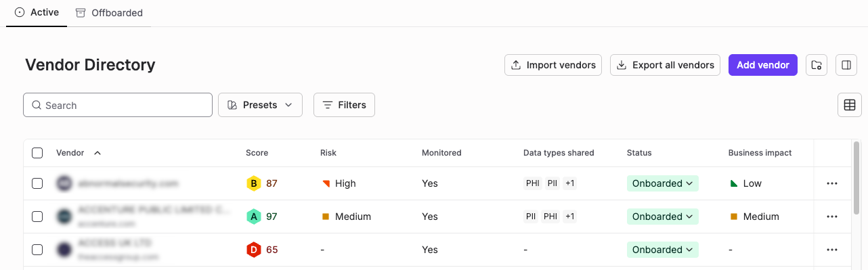868x270 pixels.
Task: Click the A grade score badge
Action: pos(254,217)
